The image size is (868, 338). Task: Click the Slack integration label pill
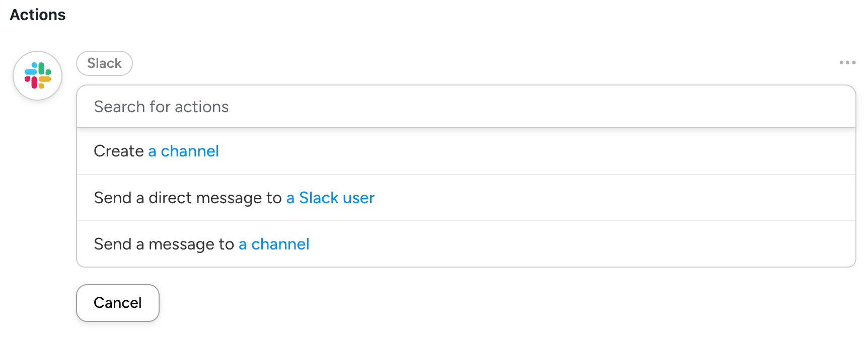coord(104,63)
